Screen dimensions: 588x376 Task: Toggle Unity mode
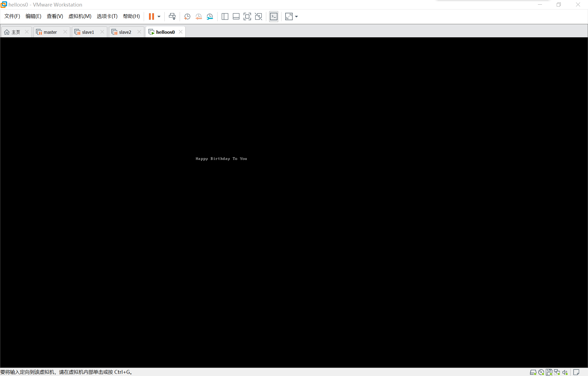tap(258, 17)
